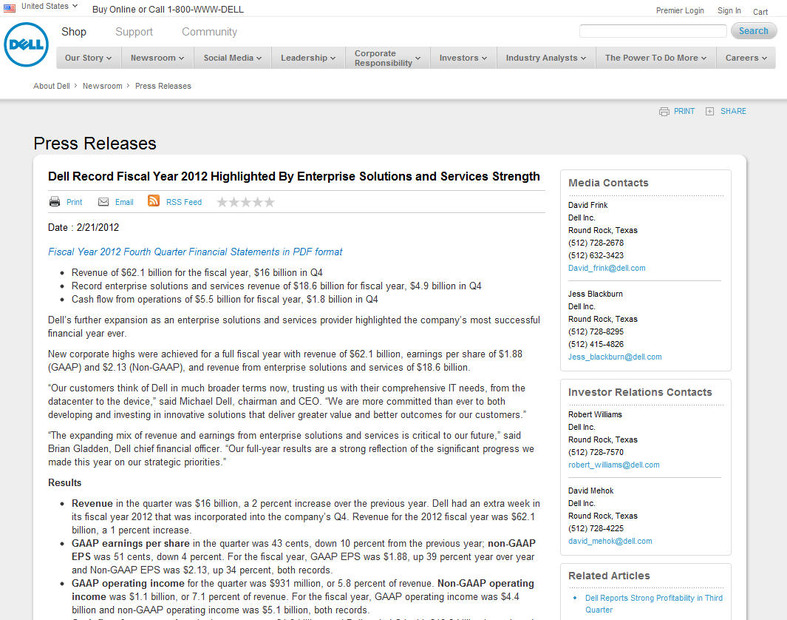Click the RSS Feed text link
The image size is (787, 620).
pyautogui.click(x=184, y=202)
